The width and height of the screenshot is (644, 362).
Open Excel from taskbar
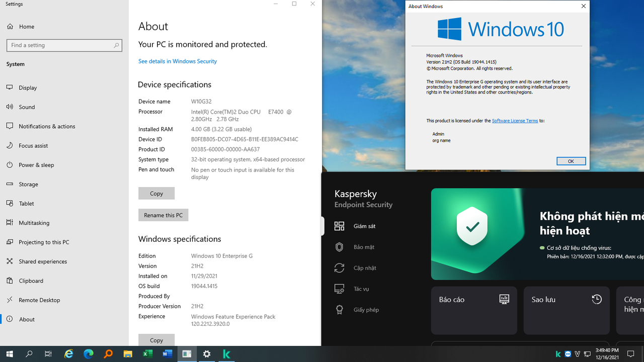tap(147, 354)
